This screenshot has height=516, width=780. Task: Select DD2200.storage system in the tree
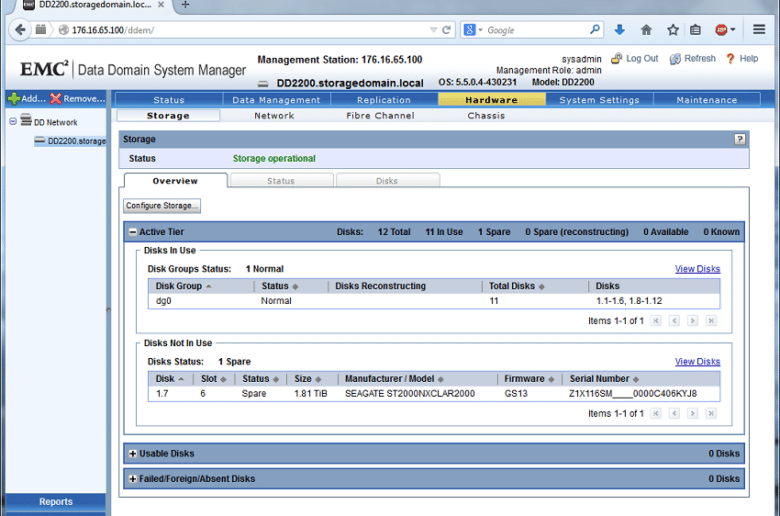coord(71,141)
